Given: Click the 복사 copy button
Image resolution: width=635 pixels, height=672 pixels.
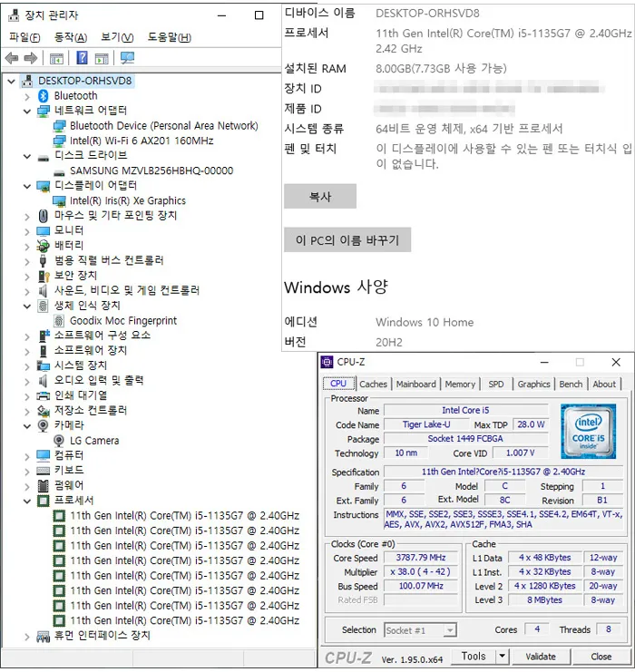Looking at the screenshot, I should coord(320,196).
